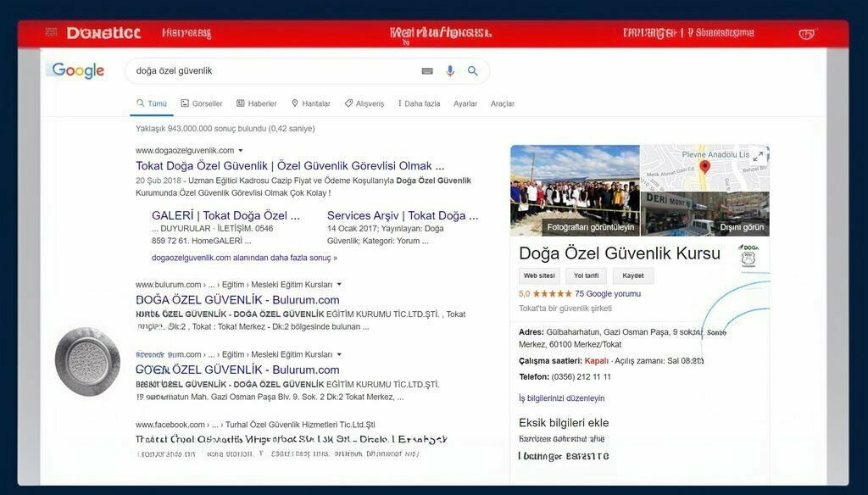This screenshot has height=495, width=868.
Task: Click the Google logo
Action: pos(78,70)
